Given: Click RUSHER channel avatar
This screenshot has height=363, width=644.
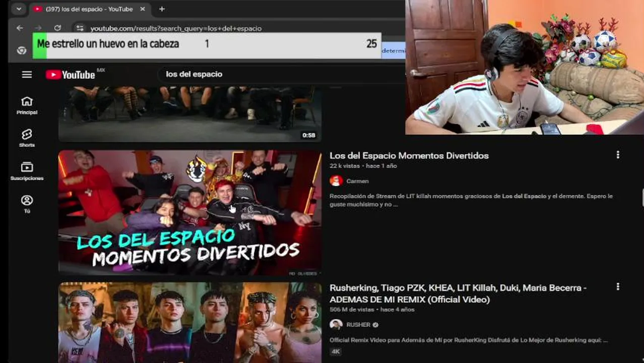Looking at the screenshot, I should click(x=336, y=325).
